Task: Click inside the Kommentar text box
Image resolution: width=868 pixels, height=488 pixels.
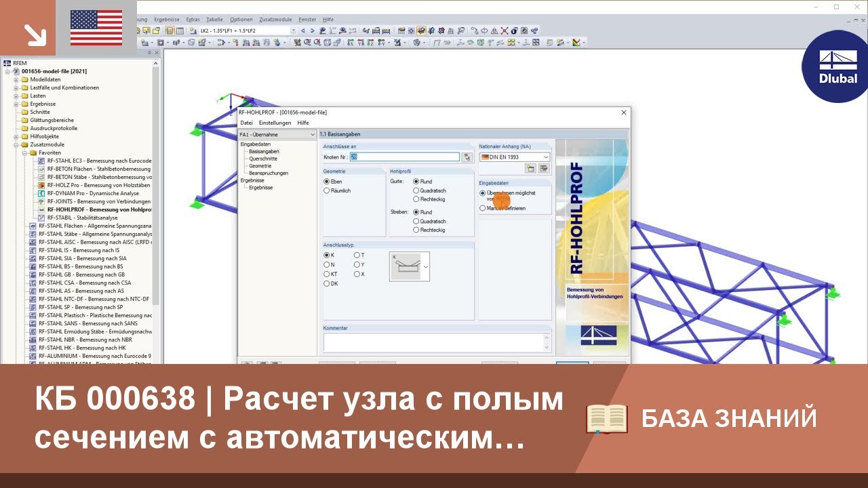Action: pos(437,342)
